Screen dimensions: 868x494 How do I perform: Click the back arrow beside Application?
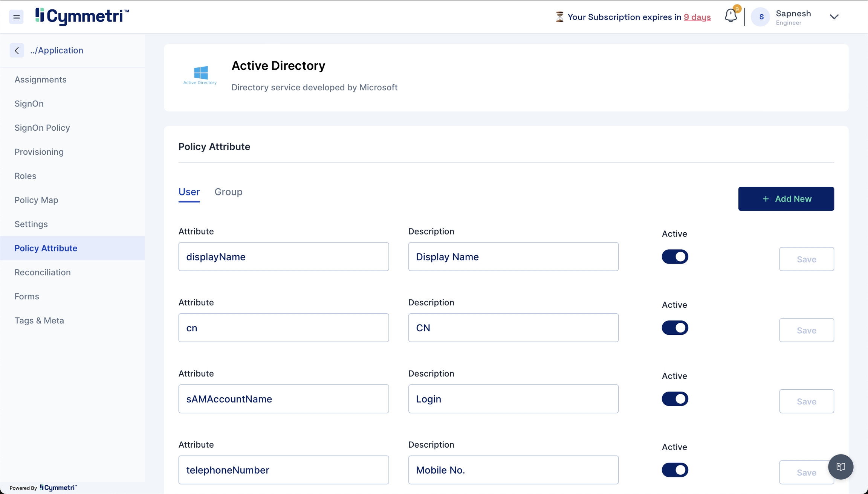coord(17,50)
